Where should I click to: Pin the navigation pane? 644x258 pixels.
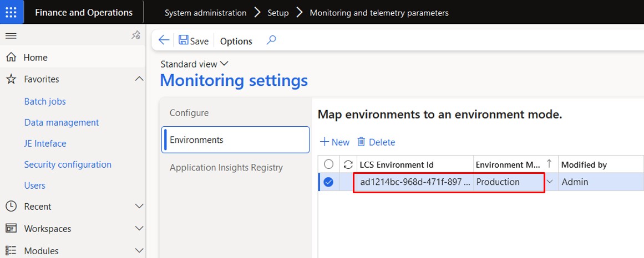pyautogui.click(x=135, y=36)
